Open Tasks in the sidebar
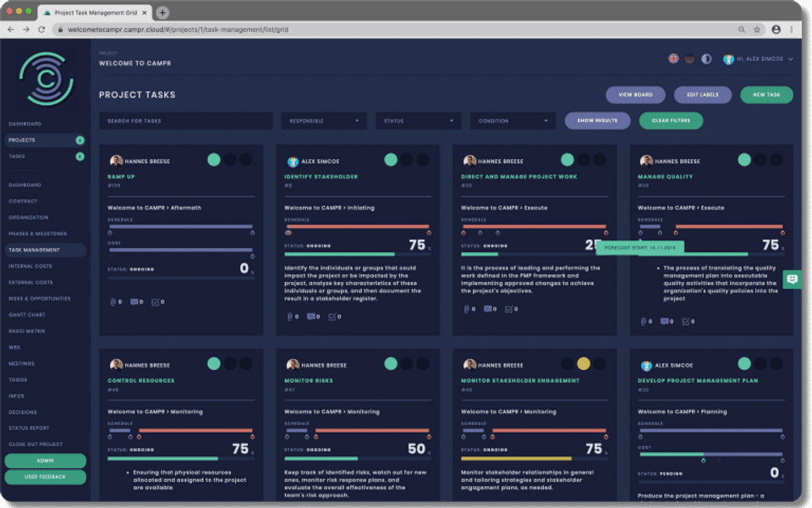 tap(45, 156)
